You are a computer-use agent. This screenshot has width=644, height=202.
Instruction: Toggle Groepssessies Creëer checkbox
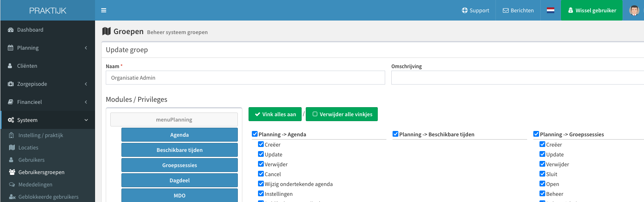[542, 145]
